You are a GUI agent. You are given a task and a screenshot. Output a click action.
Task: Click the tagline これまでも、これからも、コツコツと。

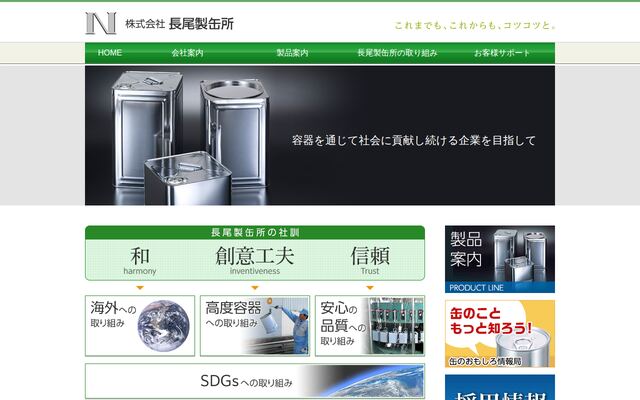pyautogui.click(x=475, y=25)
